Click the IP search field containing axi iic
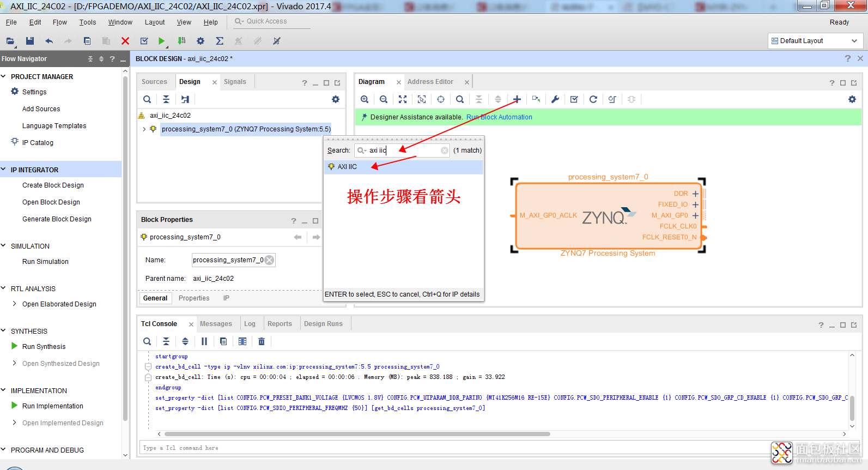 pyautogui.click(x=402, y=150)
